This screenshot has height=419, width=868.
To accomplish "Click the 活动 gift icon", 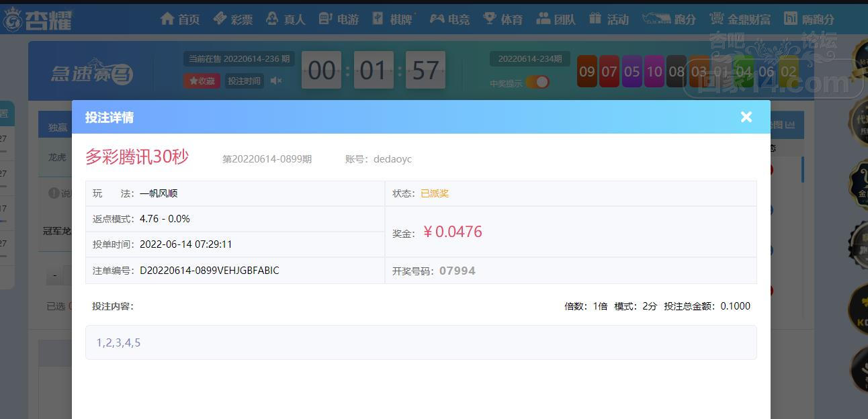I will tap(595, 19).
